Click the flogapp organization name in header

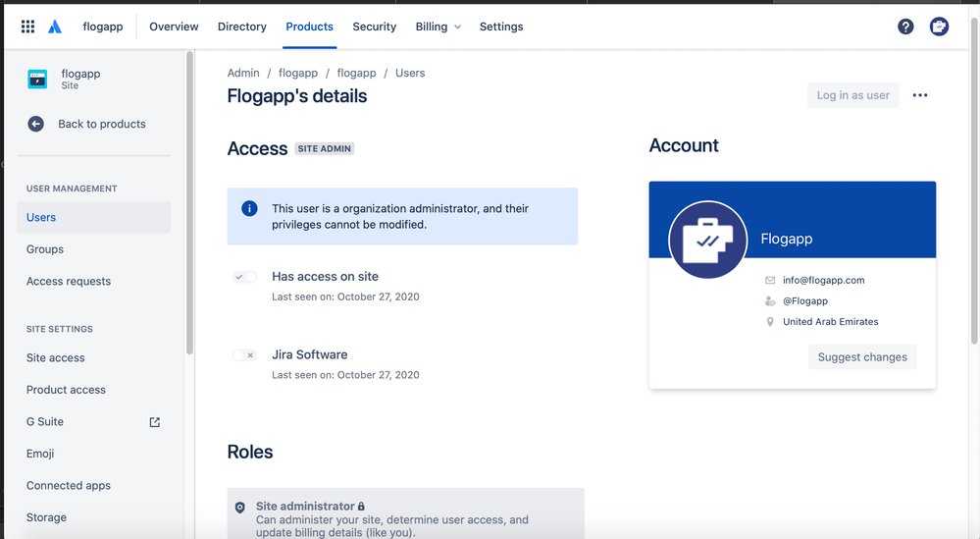click(x=103, y=27)
